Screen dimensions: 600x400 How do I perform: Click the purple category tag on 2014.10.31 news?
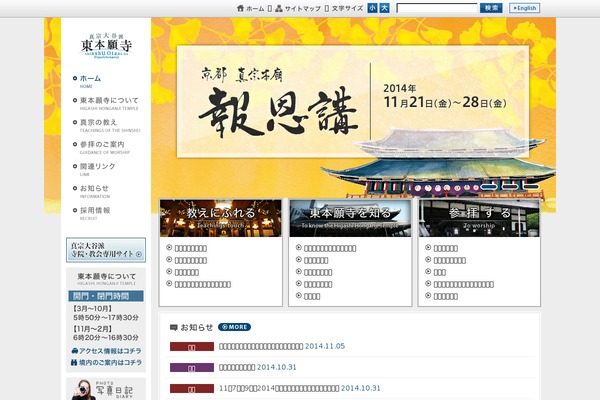[192, 368]
